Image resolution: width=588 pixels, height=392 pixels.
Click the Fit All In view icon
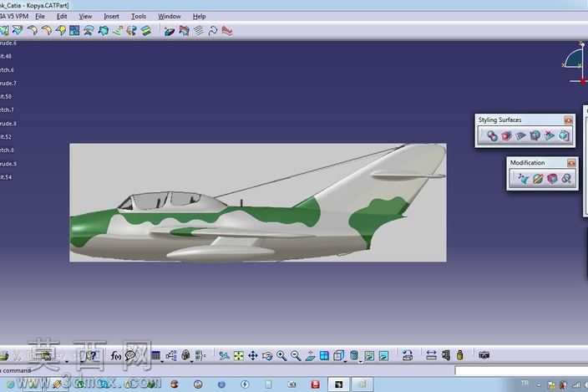coord(239,355)
